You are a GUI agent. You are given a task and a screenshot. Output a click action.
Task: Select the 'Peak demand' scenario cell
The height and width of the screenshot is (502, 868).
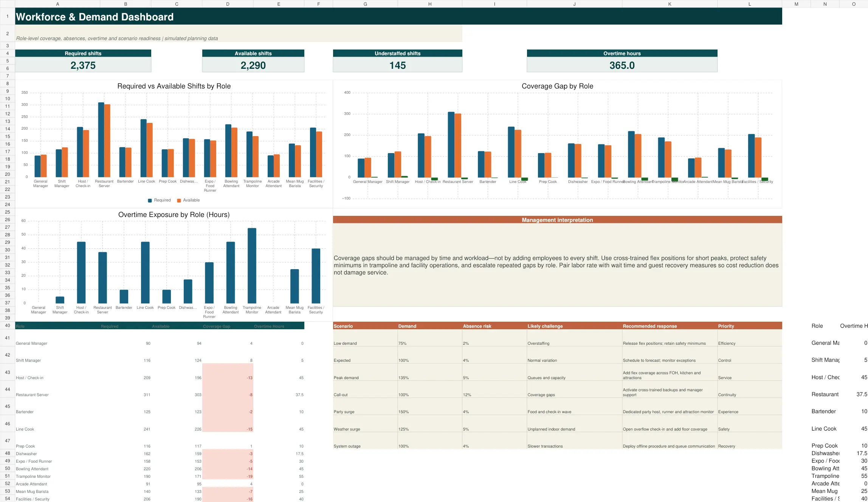(x=365, y=372)
